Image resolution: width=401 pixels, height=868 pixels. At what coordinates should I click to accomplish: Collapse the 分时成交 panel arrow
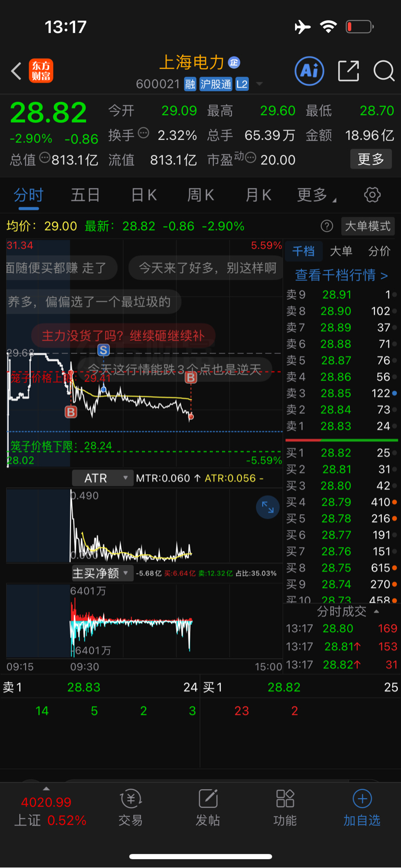coord(376,611)
